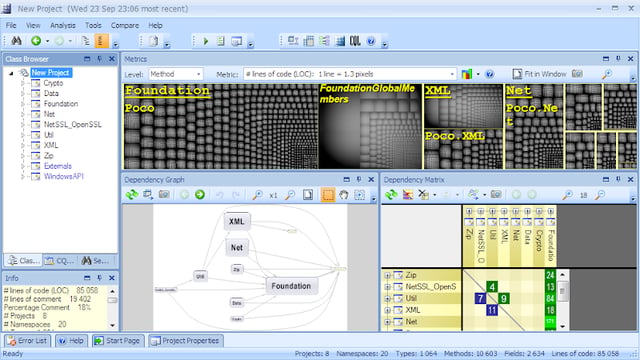Refresh the Dependency Matrix with green arrows
The image size is (640, 360).
391,195
